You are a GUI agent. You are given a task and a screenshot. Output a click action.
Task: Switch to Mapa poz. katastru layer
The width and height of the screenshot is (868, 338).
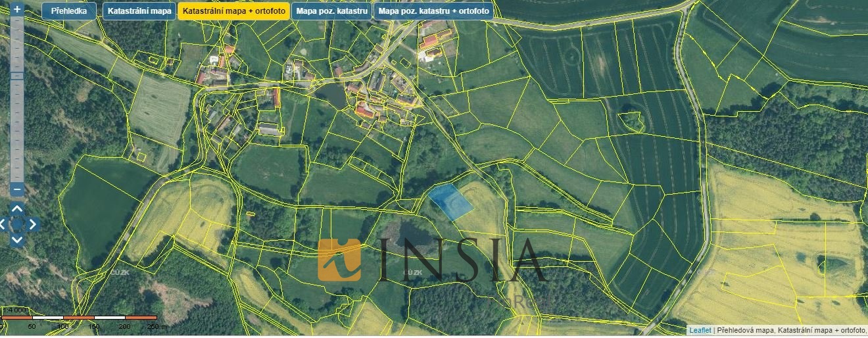click(x=331, y=11)
